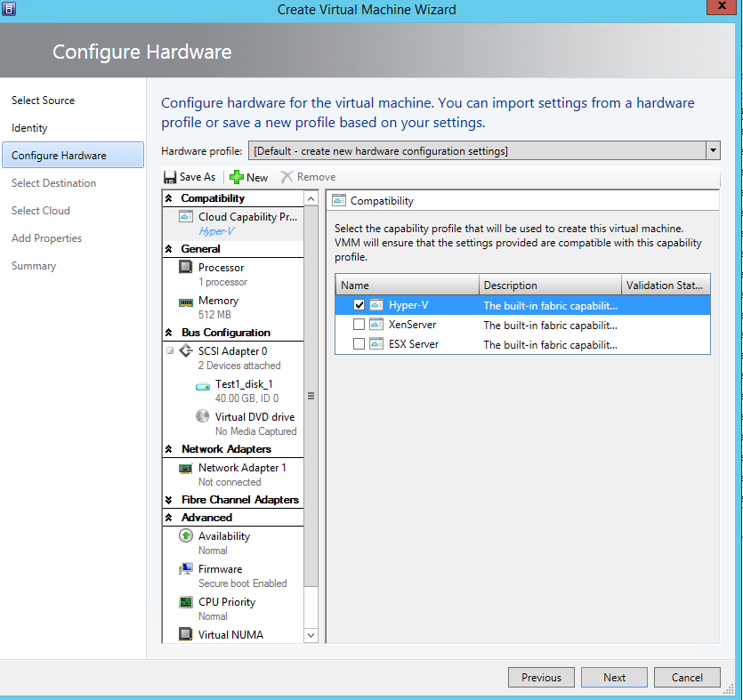The image size is (743, 700).
Task: Check the ESX Server capability profile checkbox
Action: point(359,344)
